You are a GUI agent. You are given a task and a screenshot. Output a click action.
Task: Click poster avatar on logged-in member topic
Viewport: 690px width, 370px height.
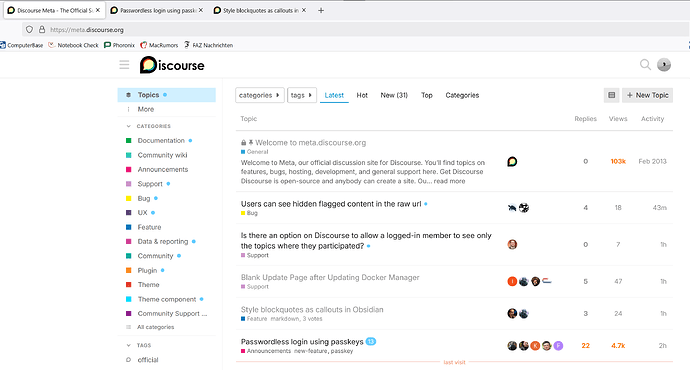(512, 244)
